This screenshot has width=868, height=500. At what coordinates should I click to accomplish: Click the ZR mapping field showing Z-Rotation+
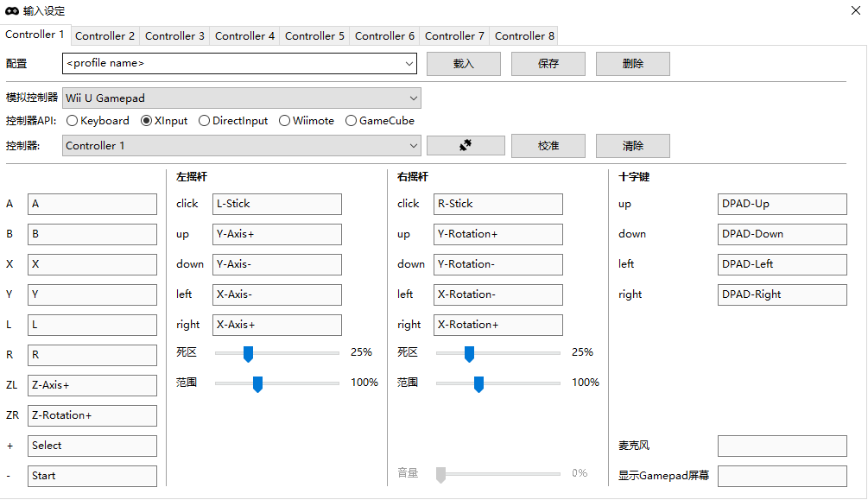coord(92,416)
